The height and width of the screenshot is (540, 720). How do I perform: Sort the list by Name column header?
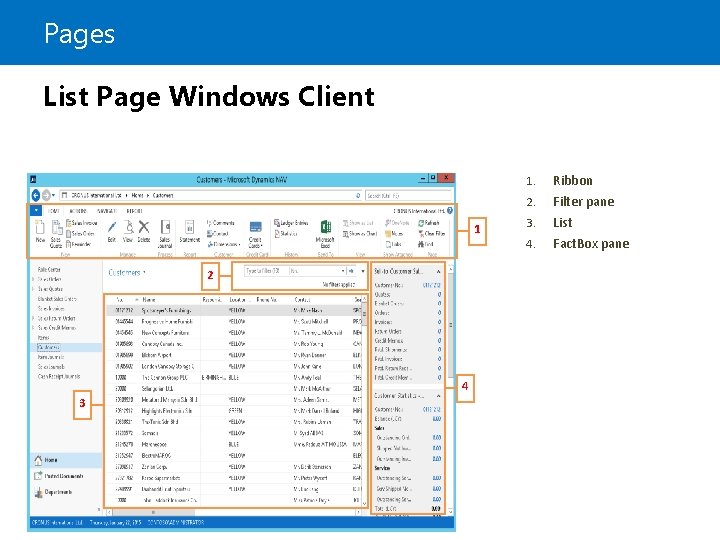(x=149, y=299)
